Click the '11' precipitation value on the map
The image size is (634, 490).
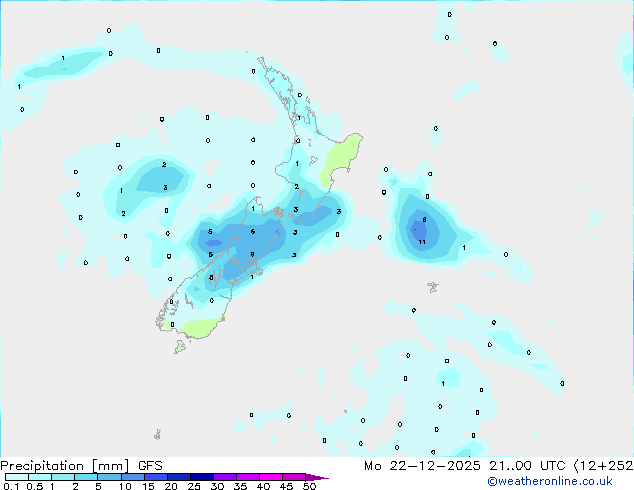pos(422,242)
